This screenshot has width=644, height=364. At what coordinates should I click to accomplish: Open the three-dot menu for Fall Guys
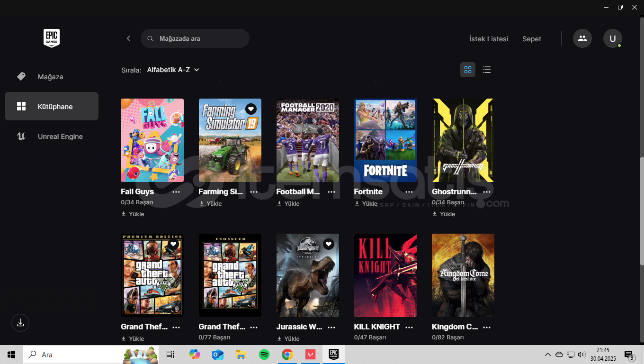(x=176, y=192)
